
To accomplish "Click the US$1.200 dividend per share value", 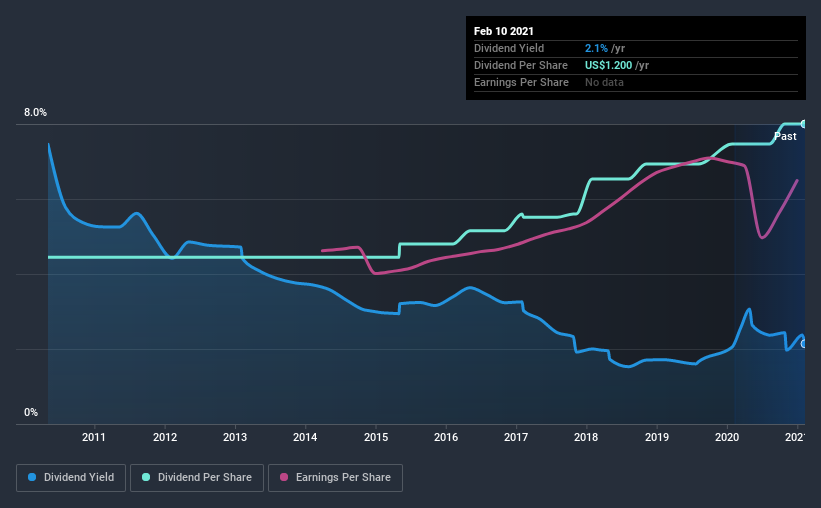I will [x=608, y=65].
